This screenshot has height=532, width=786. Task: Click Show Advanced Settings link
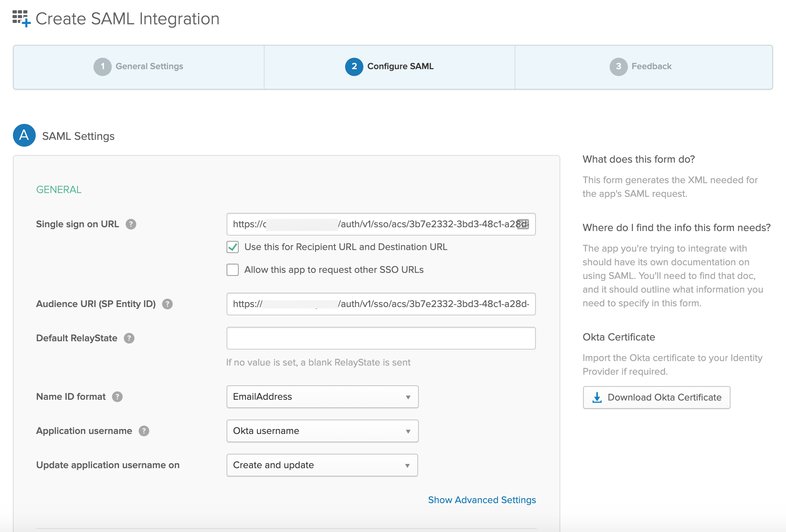pos(482,500)
